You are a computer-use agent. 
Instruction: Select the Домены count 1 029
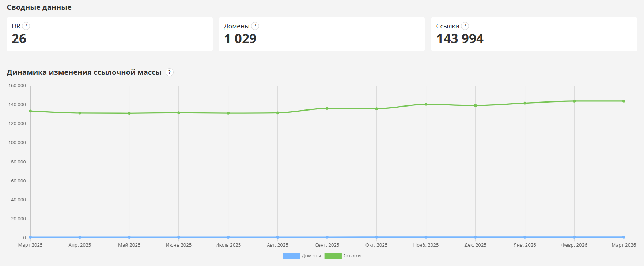(x=240, y=39)
